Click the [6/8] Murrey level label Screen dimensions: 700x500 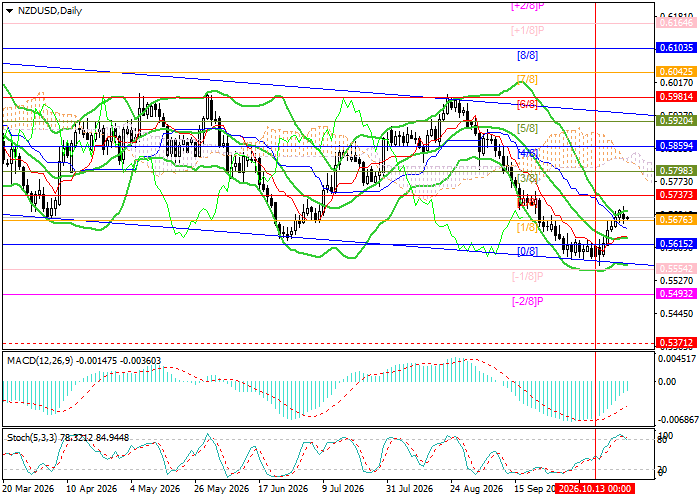pos(527,104)
